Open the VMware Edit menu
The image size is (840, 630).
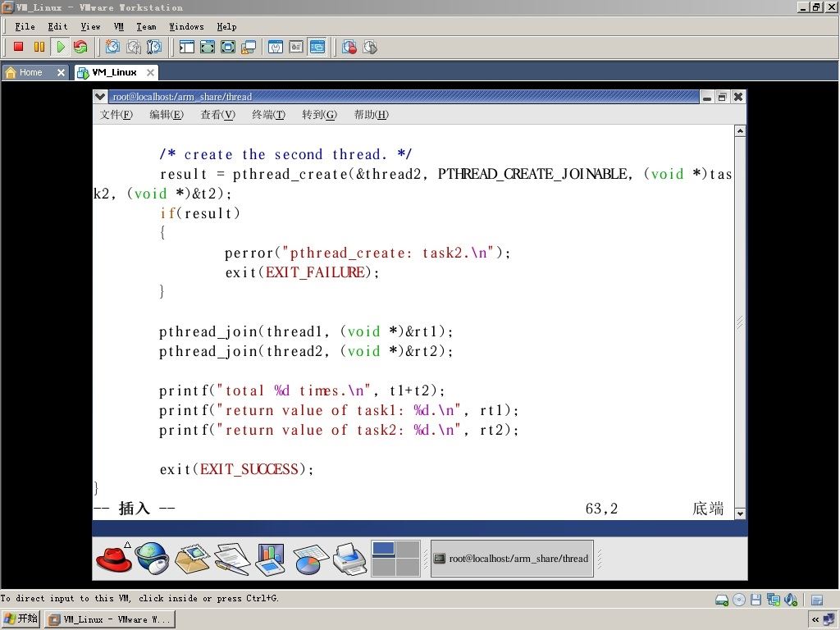point(58,26)
